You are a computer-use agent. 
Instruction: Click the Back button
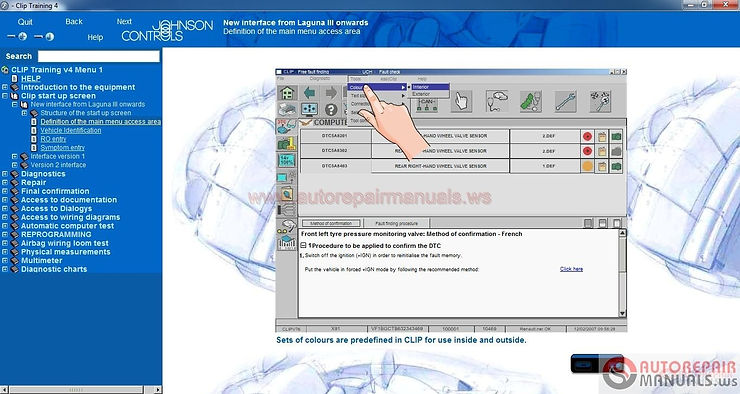click(x=74, y=21)
